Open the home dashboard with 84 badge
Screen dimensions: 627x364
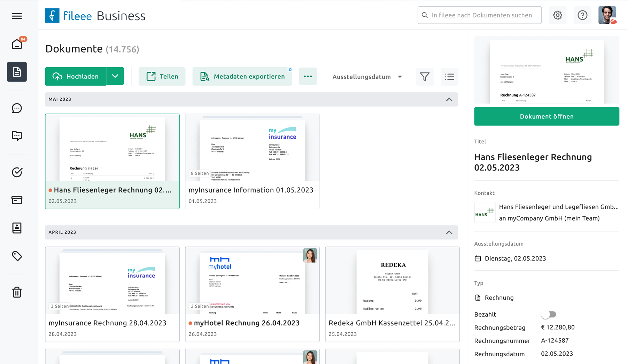(x=17, y=44)
